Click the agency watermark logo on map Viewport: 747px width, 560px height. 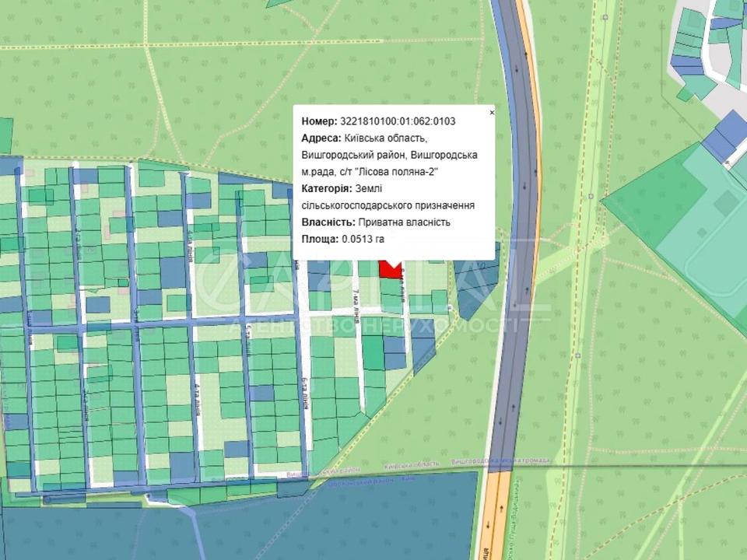(373, 296)
